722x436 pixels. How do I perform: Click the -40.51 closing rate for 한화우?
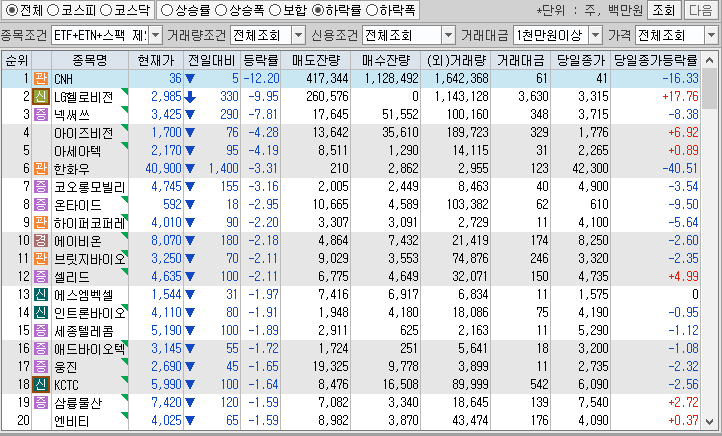[x=680, y=169]
